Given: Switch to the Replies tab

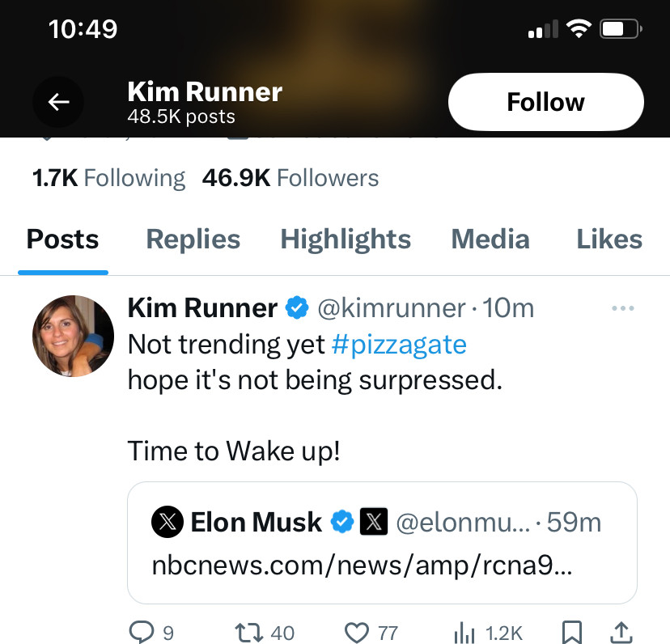Looking at the screenshot, I should (x=193, y=239).
